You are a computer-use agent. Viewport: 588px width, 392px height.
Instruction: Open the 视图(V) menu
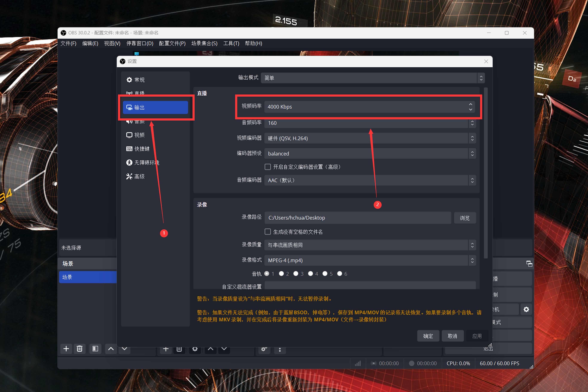pyautogui.click(x=112, y=43)
